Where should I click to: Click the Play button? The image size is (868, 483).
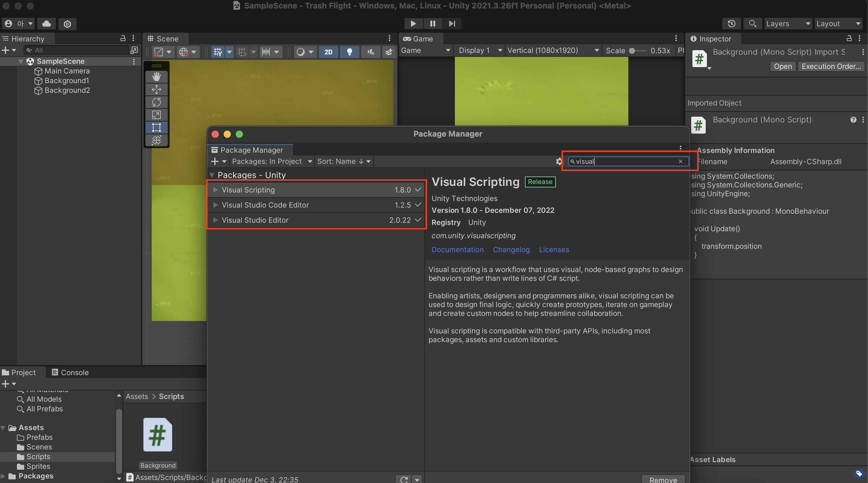[x=413, y=24]
